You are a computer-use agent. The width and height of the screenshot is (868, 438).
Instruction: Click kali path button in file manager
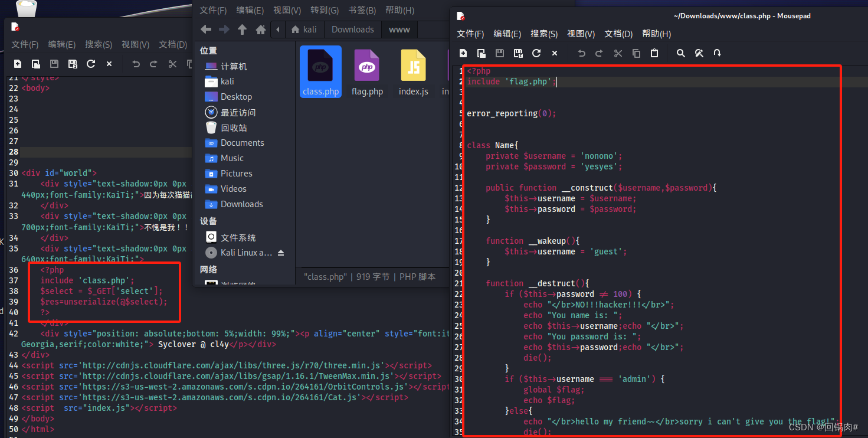coord(304,30)
